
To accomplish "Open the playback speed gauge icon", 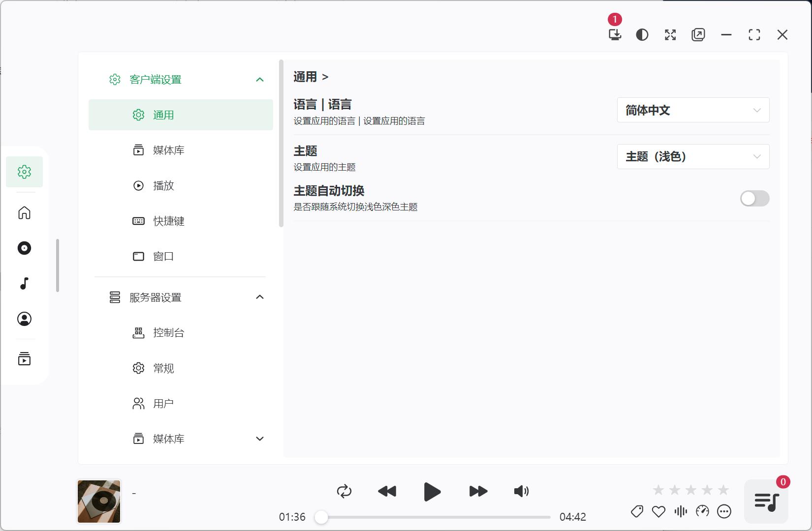I will tap(702, 511).
